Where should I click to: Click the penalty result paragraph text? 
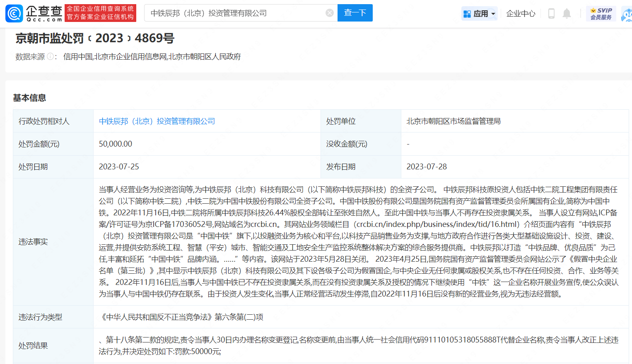tap(359, 346)
